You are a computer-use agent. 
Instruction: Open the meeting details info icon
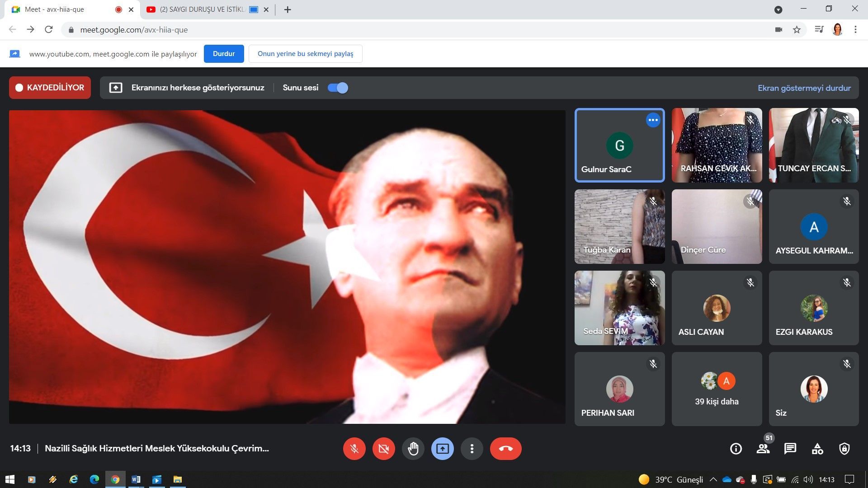pyautogui.click(x=736, y=449)
